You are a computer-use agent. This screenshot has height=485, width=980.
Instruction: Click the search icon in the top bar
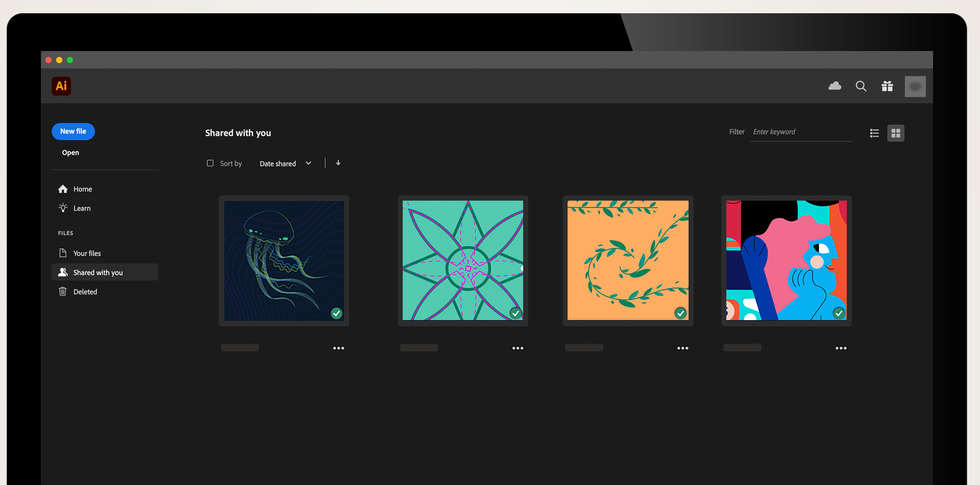[x=861, y=86]
